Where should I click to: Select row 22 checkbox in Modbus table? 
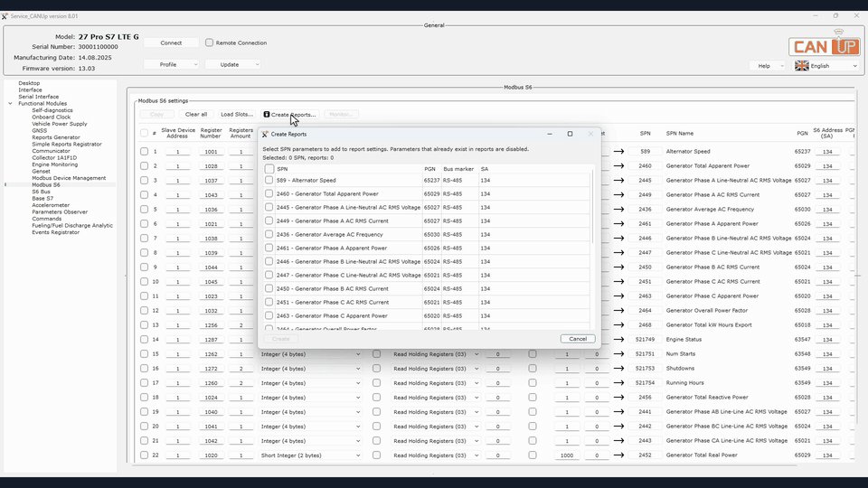pyautogui.click(x=144, y=455)
